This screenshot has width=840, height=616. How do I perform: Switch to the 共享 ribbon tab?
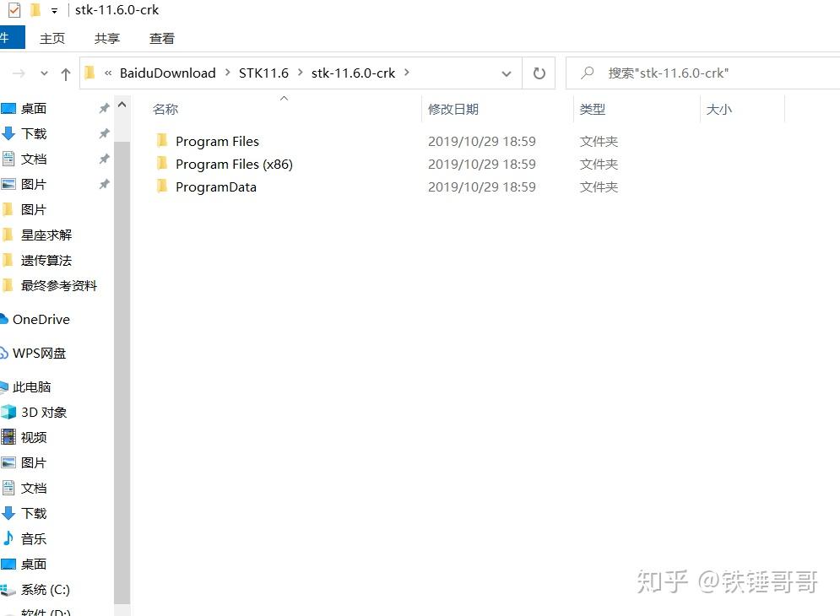tap(106, 38)
